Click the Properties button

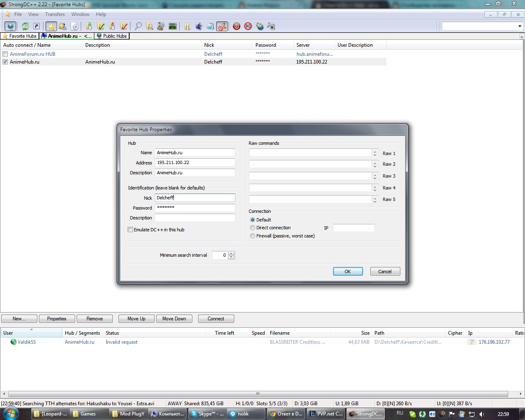click(57, 319)
